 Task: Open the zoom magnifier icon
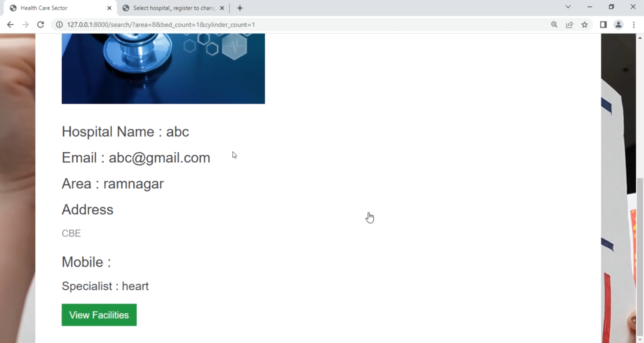pos(554,24)
